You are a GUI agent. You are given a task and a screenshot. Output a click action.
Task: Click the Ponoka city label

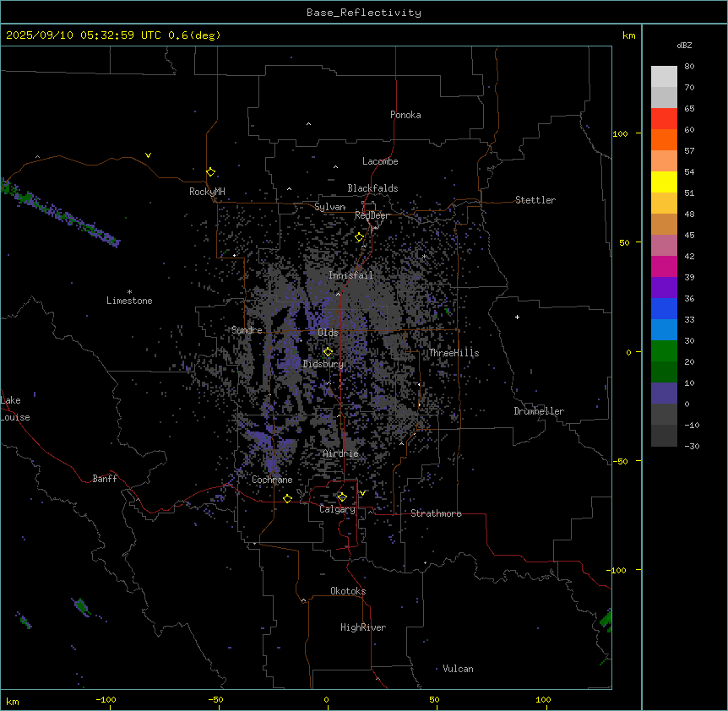[405, 115]
